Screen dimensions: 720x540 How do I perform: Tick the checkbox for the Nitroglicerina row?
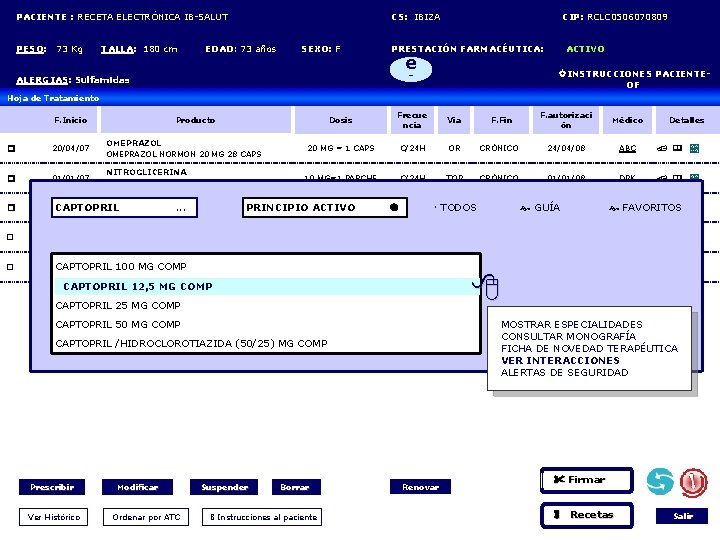(11, 178)
